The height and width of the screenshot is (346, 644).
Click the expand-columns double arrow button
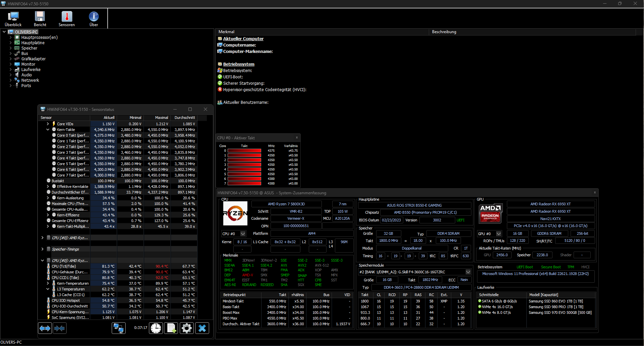(x=45, y=328)
